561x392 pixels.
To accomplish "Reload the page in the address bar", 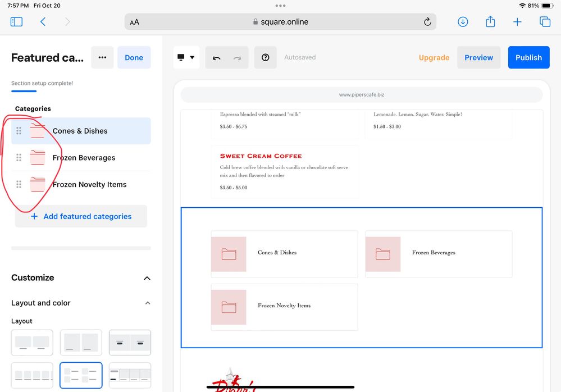I will pyautogui.click(x=427, y=22).
